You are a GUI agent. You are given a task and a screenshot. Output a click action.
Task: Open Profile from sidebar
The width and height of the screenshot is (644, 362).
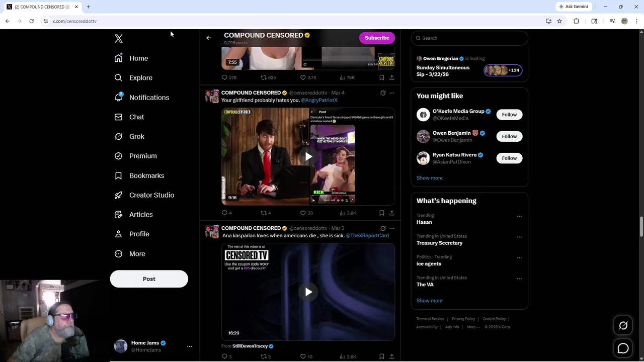click(x=132, y=234)
